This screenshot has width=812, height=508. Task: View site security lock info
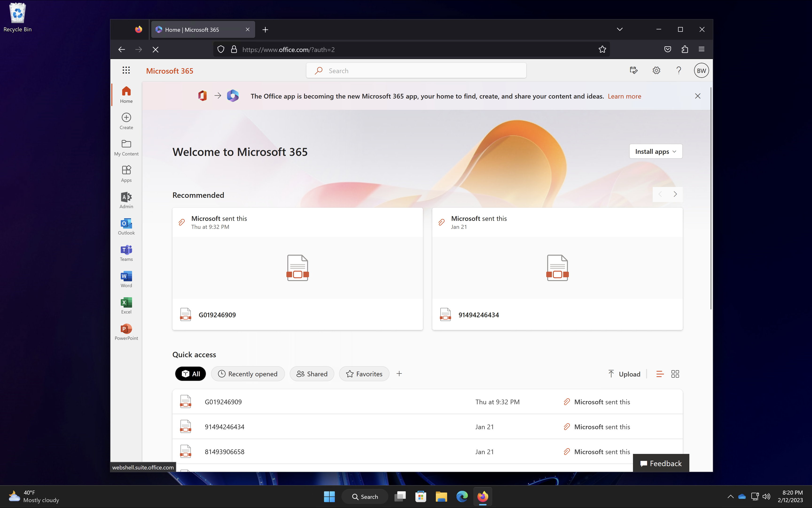point(234,49)
